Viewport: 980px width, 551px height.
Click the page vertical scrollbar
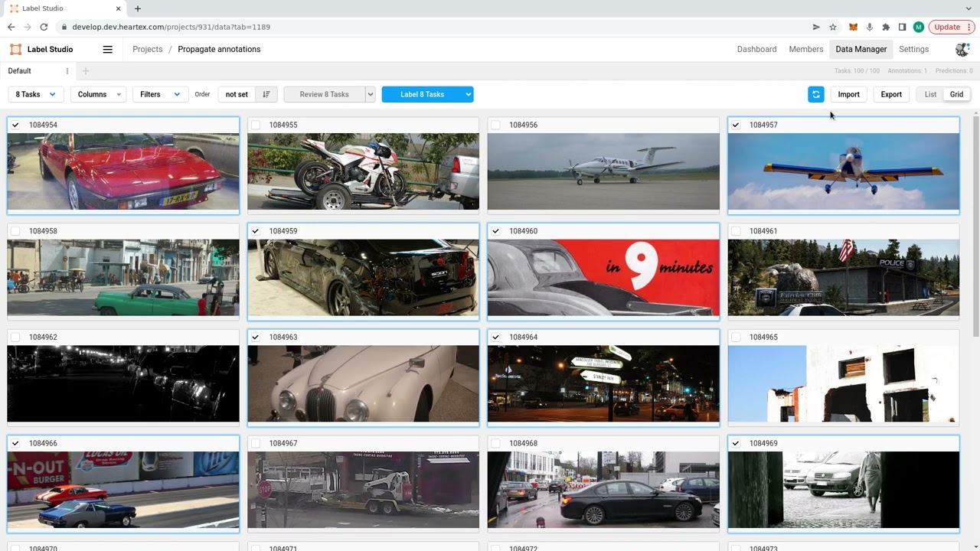[x=975, y=226]
